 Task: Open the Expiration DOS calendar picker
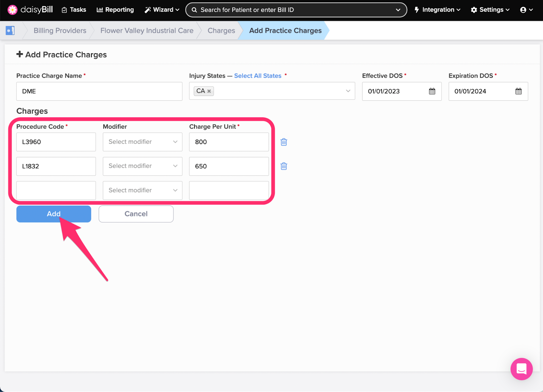pos(519,91)
